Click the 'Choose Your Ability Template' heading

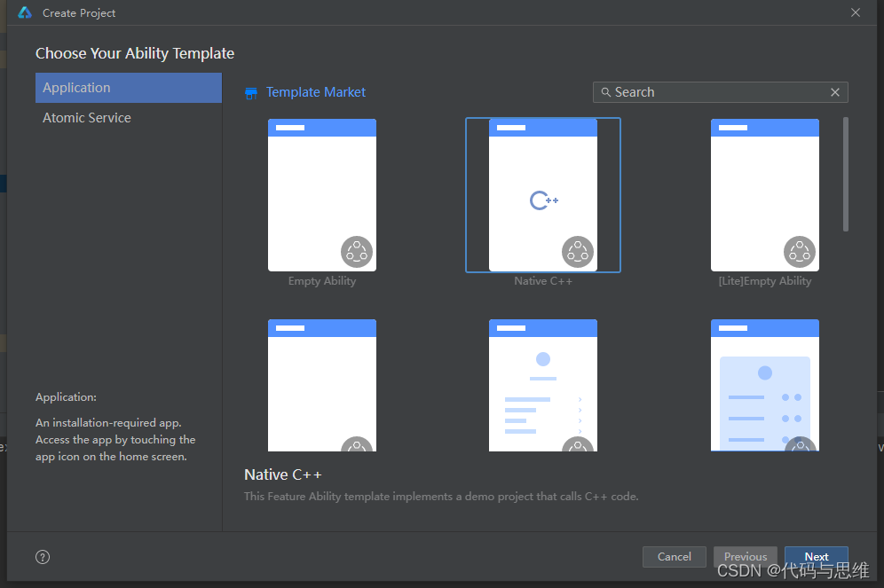click(x=135, y=53)
